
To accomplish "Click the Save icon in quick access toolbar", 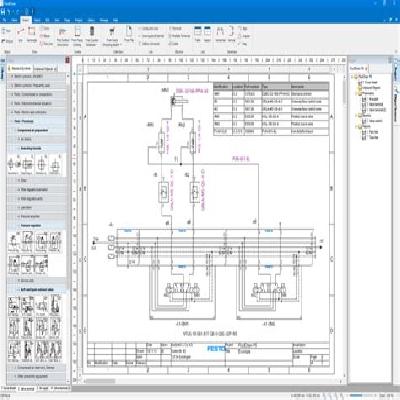I will (x=3, y=12).
